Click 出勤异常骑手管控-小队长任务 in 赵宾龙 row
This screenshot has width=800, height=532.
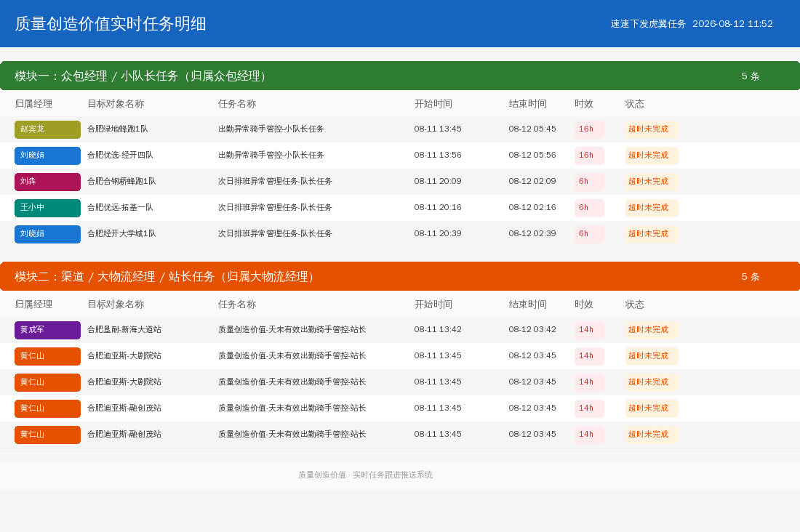271,129
